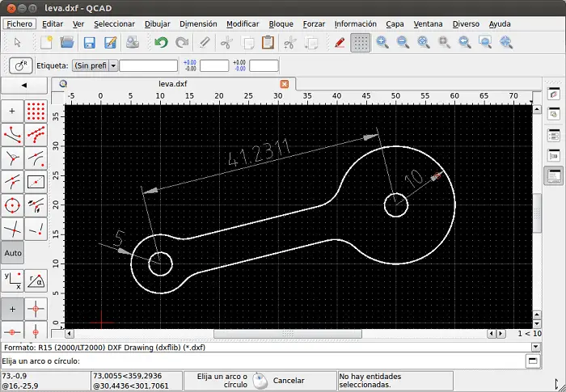Click the auto zoom magnifier icon
566x392 pixels.
pyautogui.click(x=423, y=43)
